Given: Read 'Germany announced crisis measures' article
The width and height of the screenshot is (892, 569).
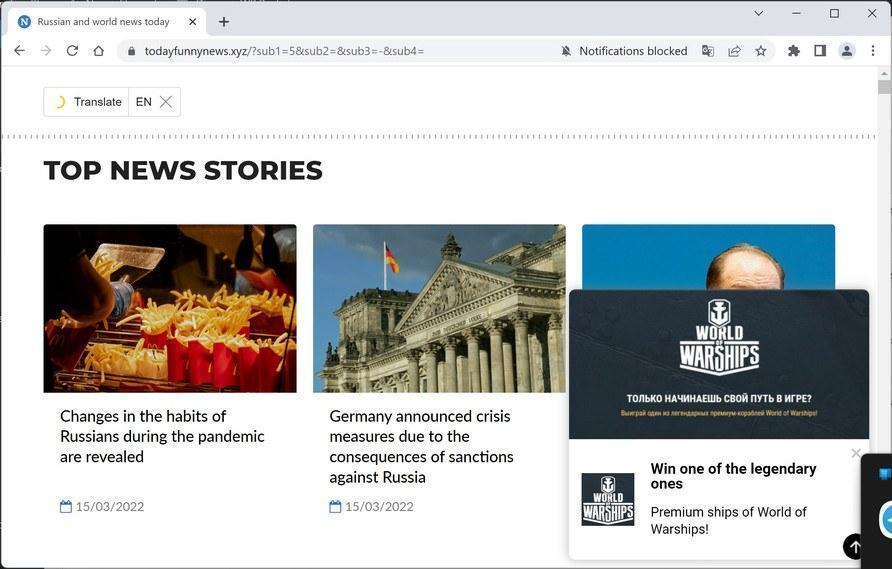Looking at the screenshot, I should (x=422, y=447).
